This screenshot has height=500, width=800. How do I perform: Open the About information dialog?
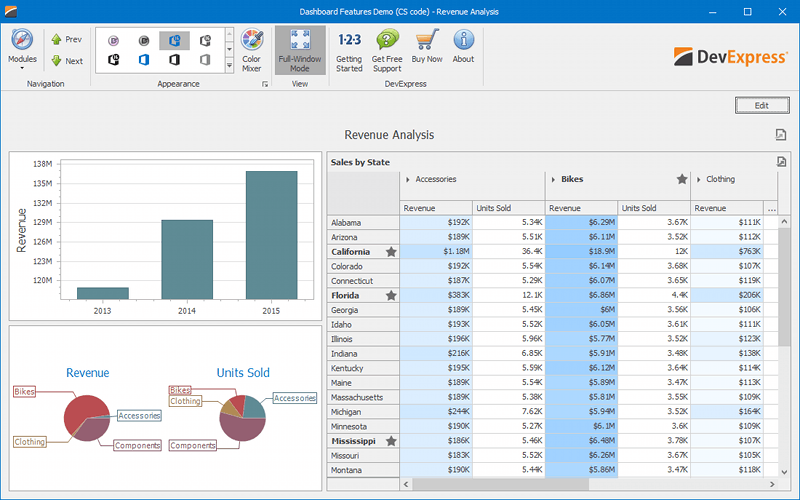click(x=463, y=51)
